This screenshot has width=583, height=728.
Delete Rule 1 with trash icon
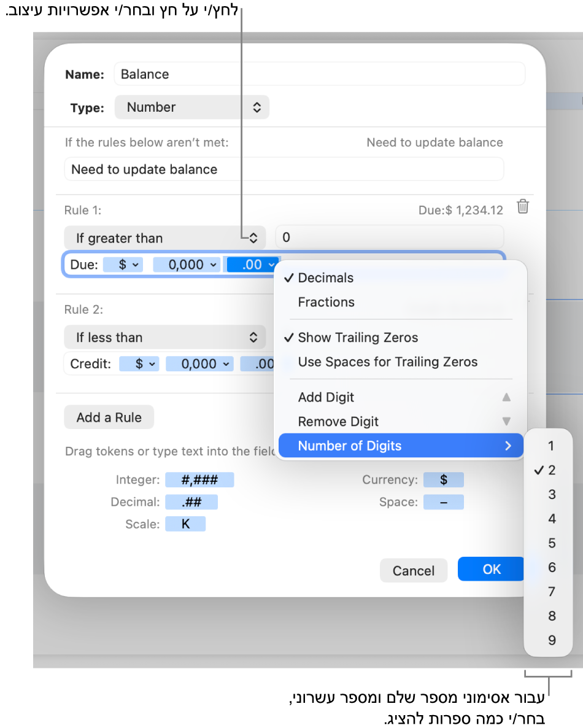click(522, 207)
